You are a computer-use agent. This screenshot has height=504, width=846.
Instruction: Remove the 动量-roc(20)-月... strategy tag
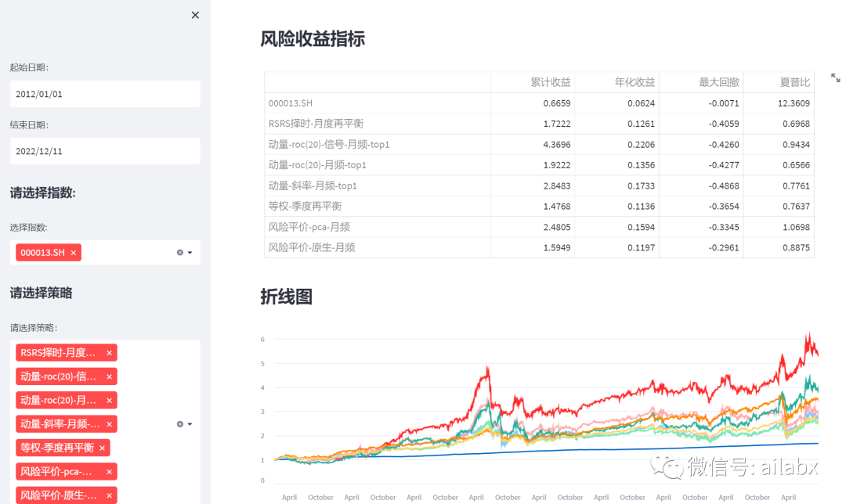[109, 400]
